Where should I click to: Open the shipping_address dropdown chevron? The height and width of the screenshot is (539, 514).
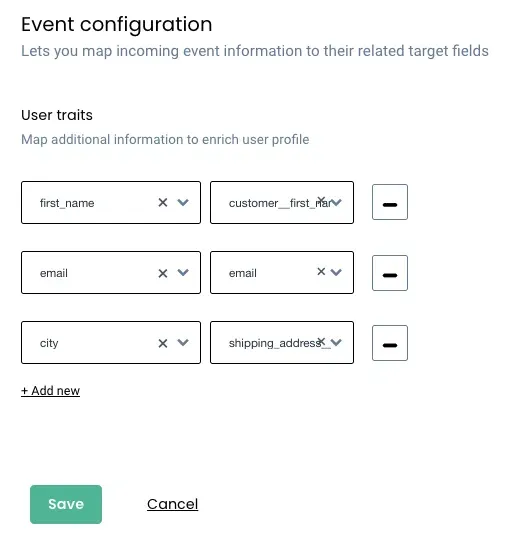point(336,342)
